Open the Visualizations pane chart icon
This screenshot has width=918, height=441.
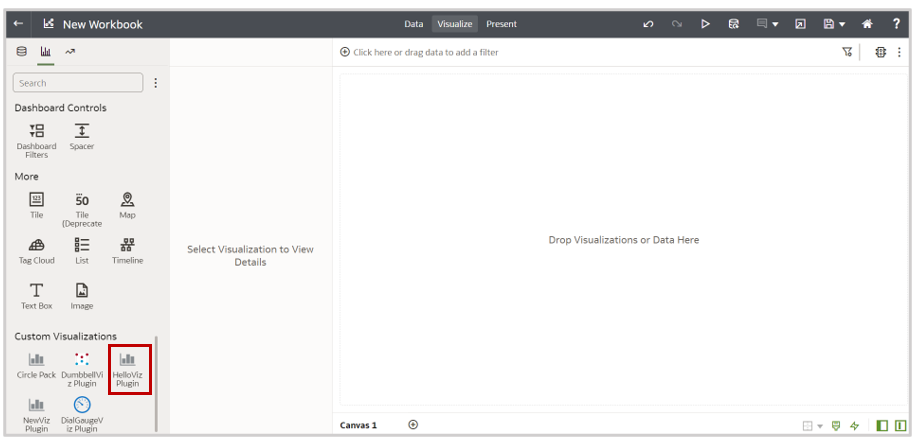tap(46, 52)
